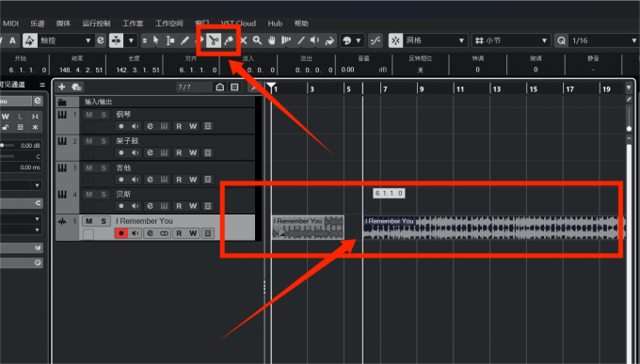Select the Range Selection tool
Screen dimensions: 640x364
[x=170, y=40]
